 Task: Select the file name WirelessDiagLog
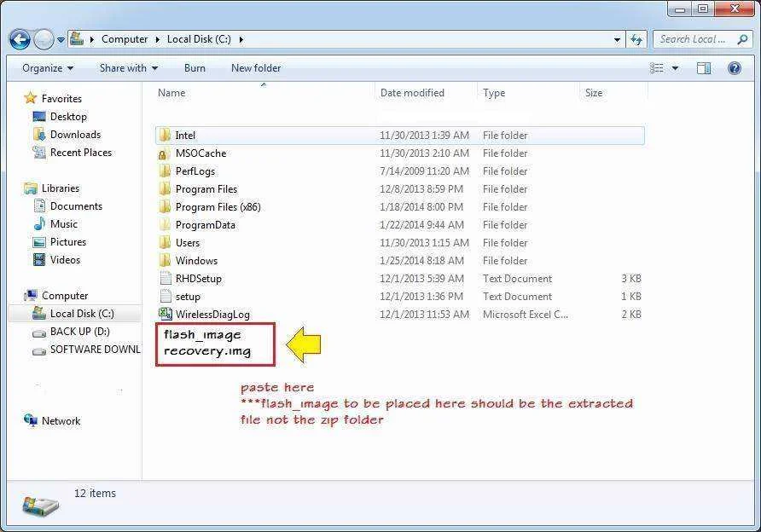(x=212, y=315)
